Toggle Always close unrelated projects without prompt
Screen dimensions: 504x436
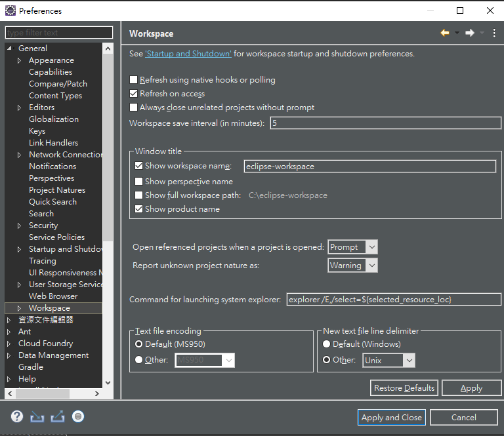[x=133, y=108]
